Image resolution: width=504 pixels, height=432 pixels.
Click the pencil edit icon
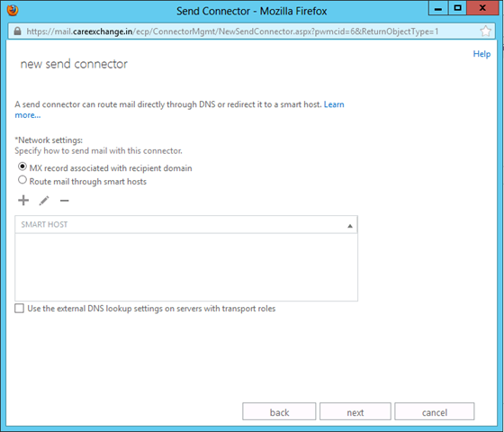point(44,201)
